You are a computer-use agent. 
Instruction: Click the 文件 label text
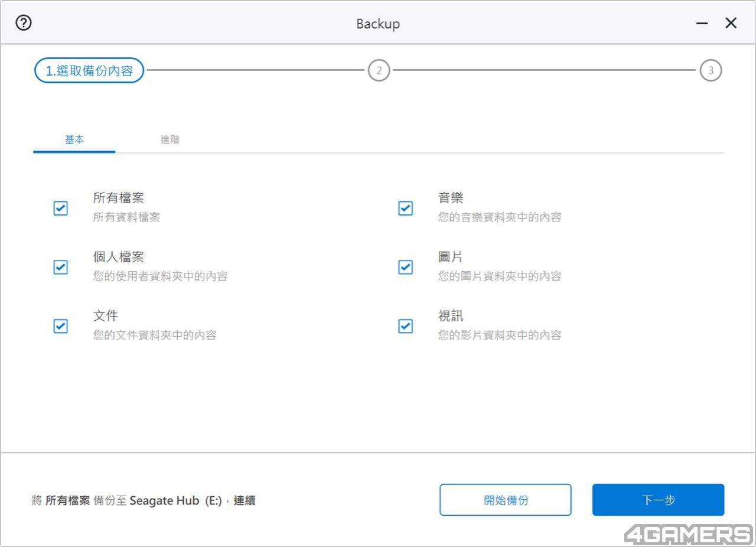point(106,316)
